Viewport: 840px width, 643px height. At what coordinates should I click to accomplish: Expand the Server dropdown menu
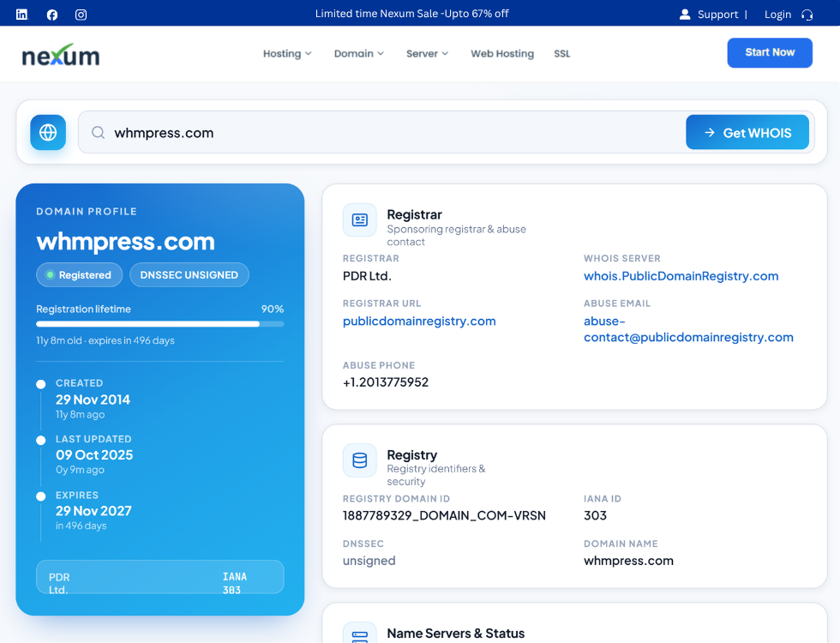427,53
